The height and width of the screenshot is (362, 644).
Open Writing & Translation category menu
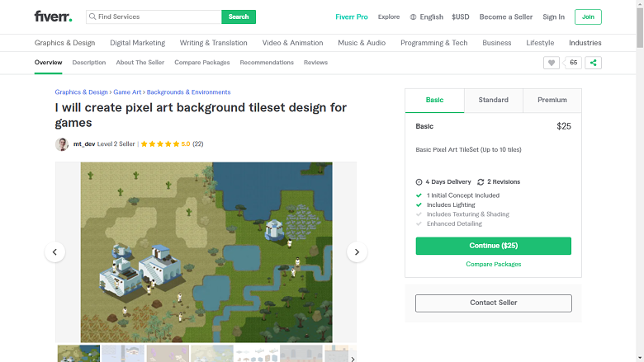pos(214,43)
